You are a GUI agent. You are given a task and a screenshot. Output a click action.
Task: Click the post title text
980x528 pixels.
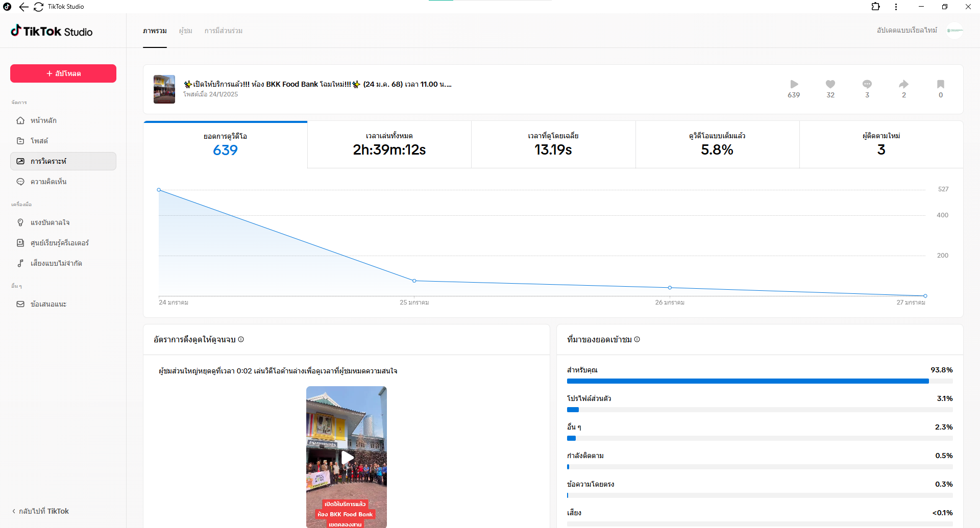point(317,84)
